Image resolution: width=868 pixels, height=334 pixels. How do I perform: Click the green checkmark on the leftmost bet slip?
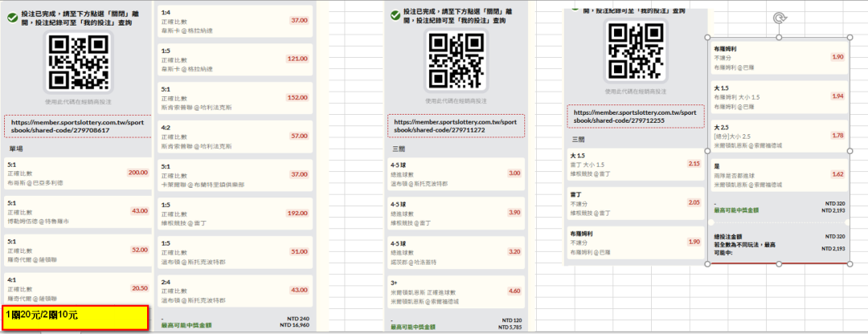coord(12,16)
